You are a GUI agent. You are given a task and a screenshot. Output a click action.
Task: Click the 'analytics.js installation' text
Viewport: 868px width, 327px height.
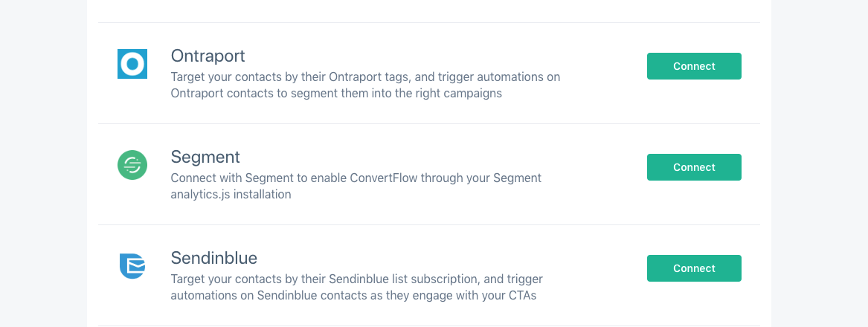point(231,195)
